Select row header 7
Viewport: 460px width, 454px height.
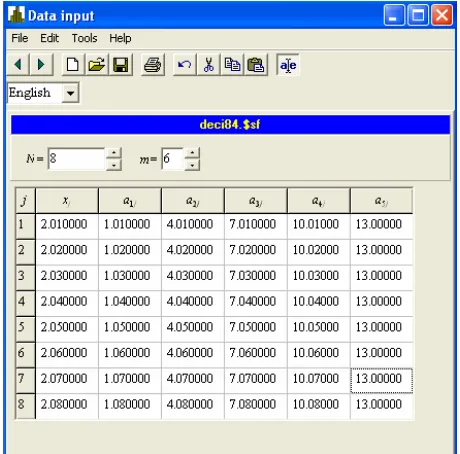click(25, 380)
